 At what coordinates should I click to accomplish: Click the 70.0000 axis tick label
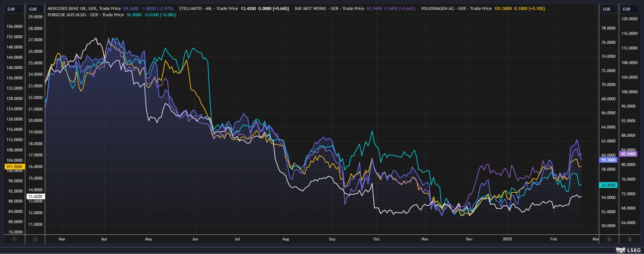(608, 85)
